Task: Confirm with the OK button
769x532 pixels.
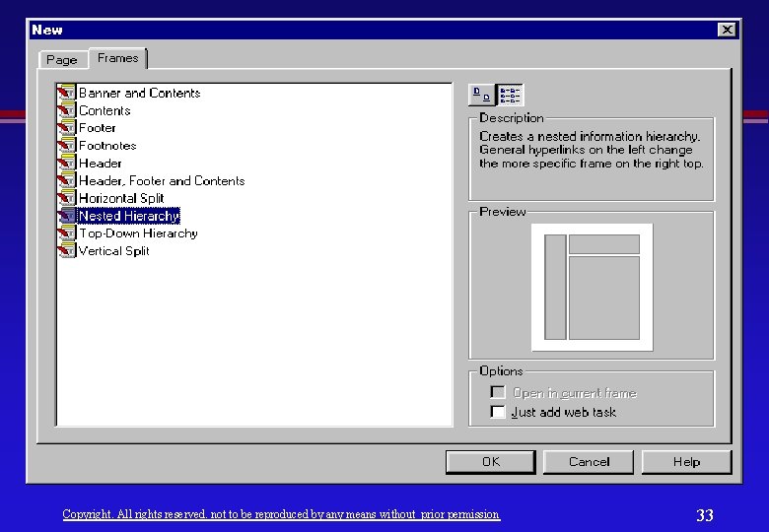Action: 490,462
